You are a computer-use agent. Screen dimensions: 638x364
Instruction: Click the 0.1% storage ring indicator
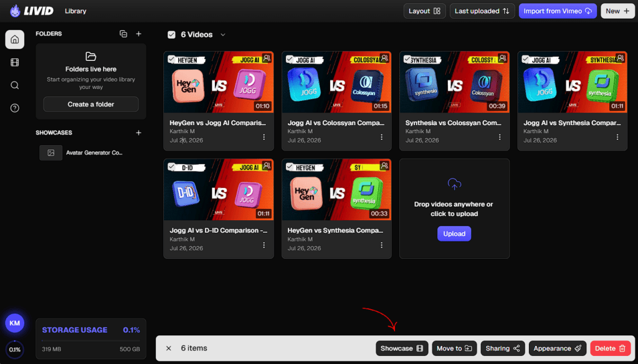pyautogui.click(x=15, y=350)
